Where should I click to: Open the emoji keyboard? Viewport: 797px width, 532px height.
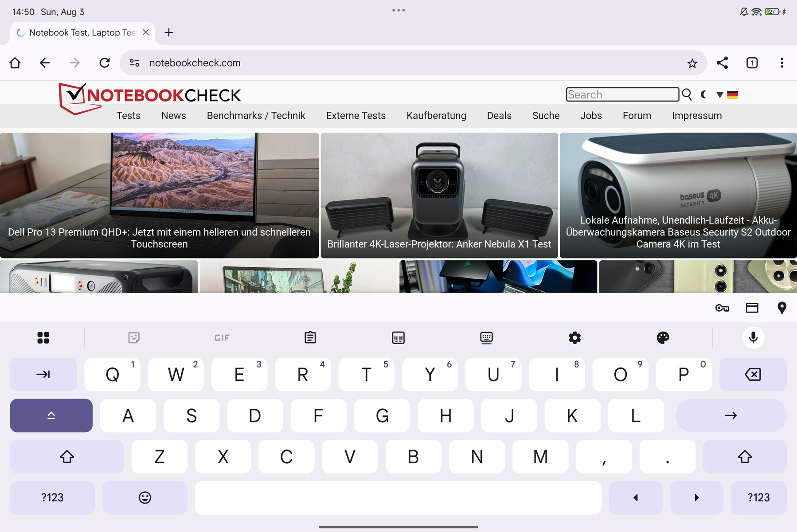[x=145, y=498]
